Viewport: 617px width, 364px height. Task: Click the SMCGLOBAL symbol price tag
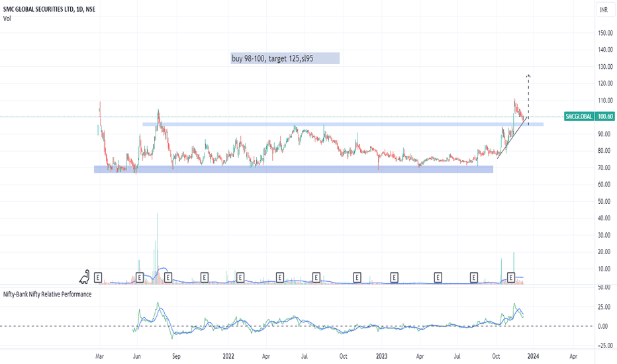point(579,116)
